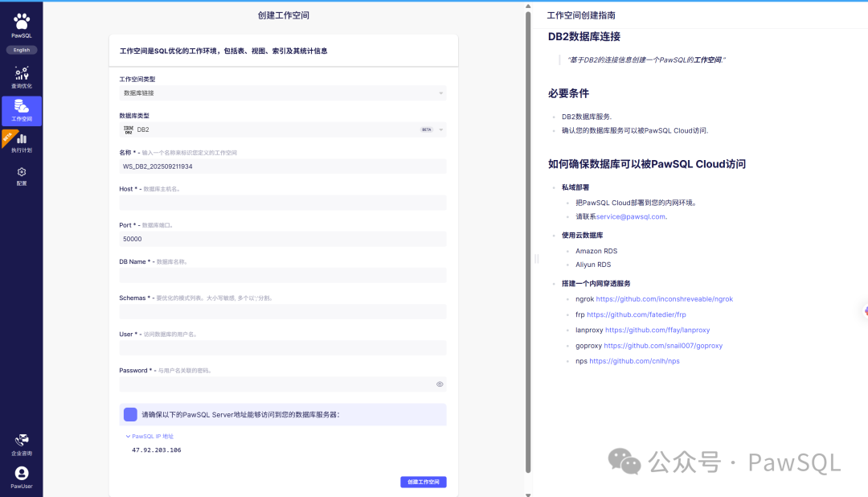Open the nps GitHub link
The height and width of the screenshot is (497, 868).
(x=634, y=361)
